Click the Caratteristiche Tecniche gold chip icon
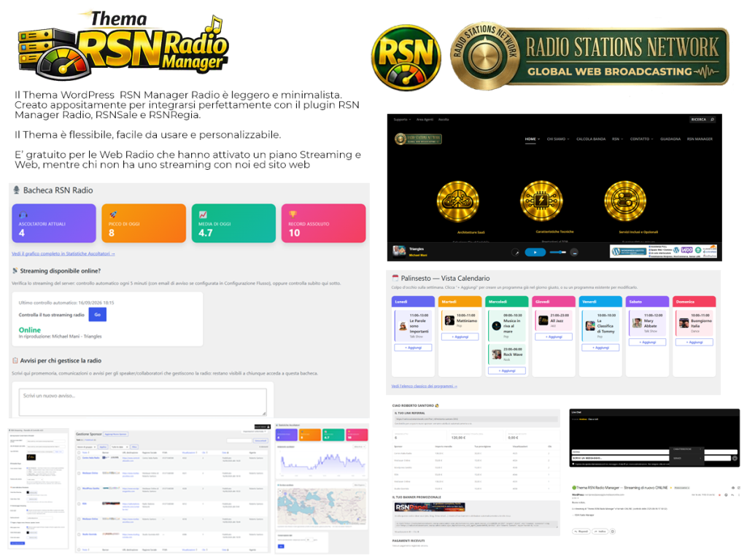 click(541, 201)
